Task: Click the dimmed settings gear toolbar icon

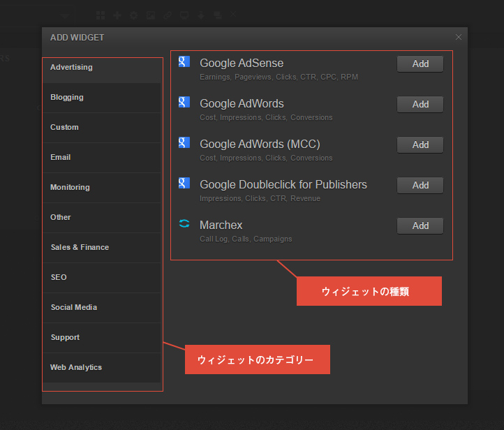Action: pos(134,15)
